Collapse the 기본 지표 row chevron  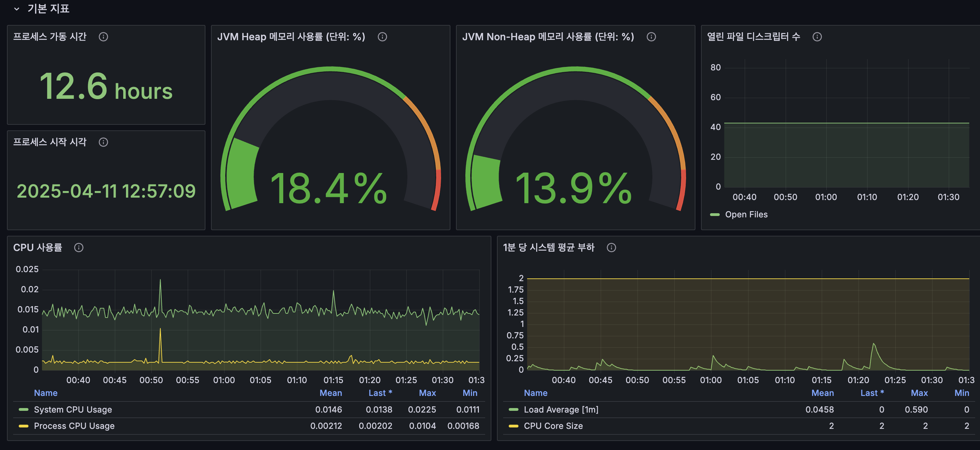click(16, 9)
